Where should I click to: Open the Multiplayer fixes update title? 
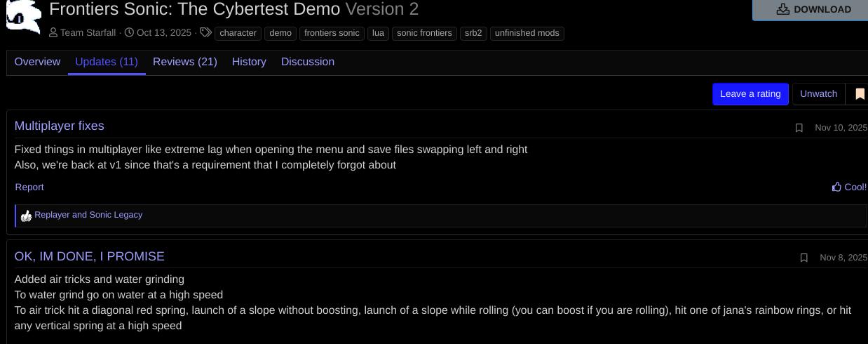tap(60, 126)
